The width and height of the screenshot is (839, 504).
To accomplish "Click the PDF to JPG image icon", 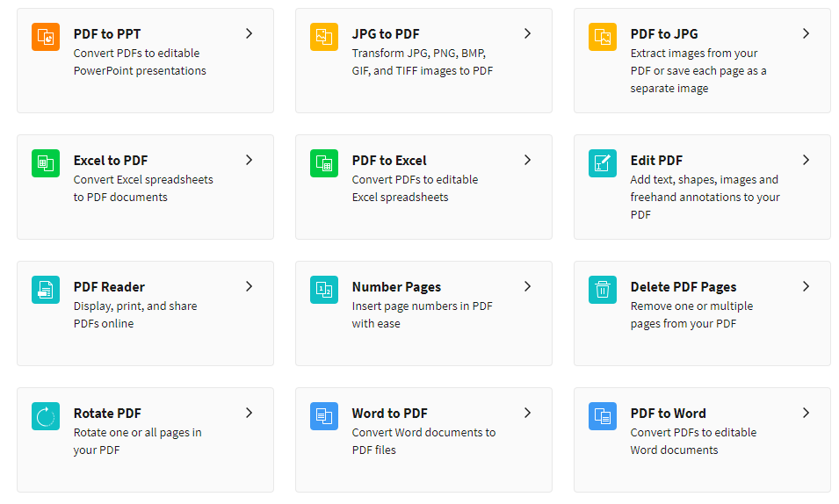I will (603, 37).
